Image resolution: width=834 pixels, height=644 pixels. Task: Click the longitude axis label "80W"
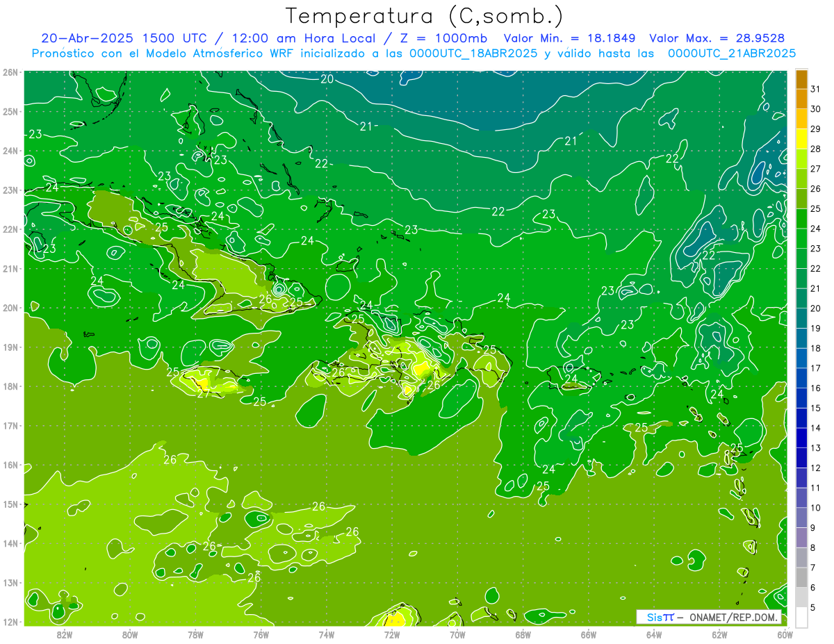click(x=129, y=634)
